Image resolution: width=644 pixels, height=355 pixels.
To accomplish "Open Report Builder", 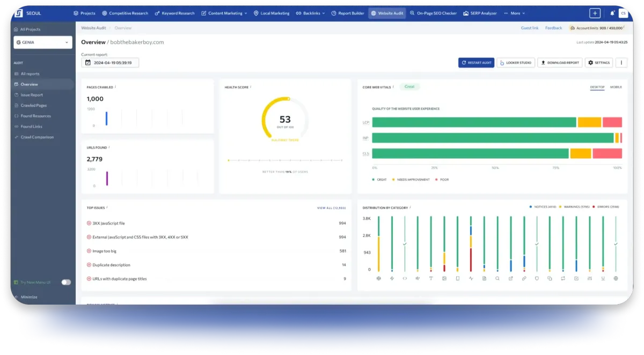I will [348, 13].
